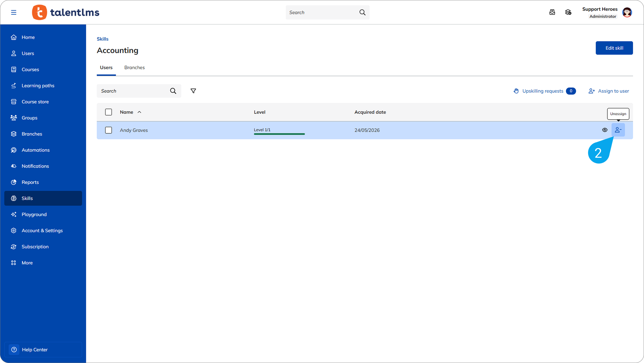
Task: Click the Unassign user icon for Andy Graves
Action: (x=618, y=130)
